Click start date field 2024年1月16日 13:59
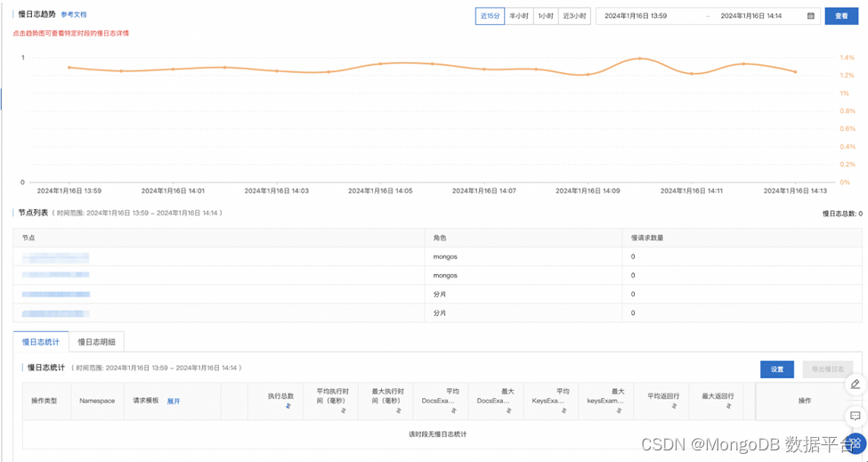 pyautogui.click(x=636, y=16)
